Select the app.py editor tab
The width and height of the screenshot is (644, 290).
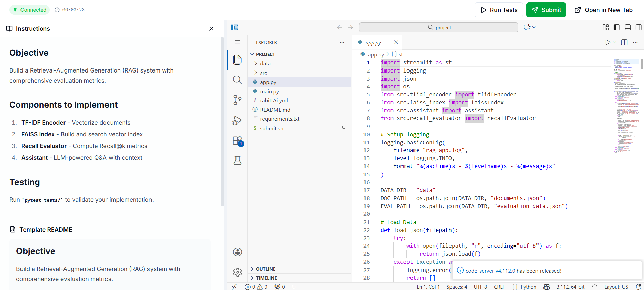click(373, 43)
